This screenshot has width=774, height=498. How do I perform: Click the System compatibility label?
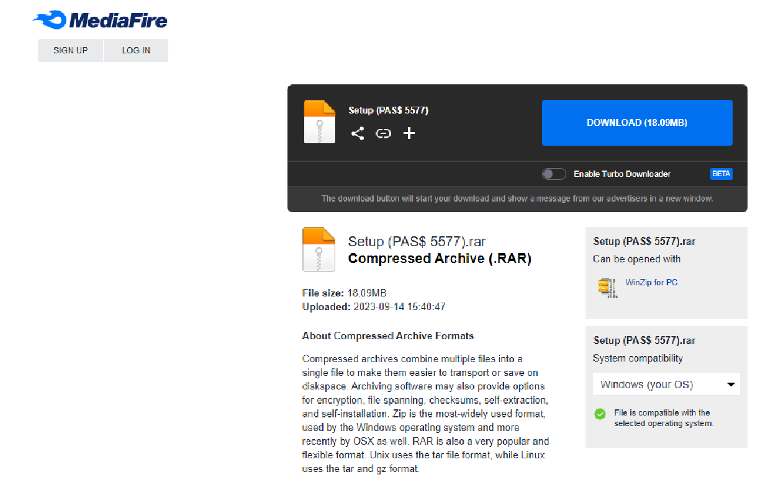(x=638, y=358)
